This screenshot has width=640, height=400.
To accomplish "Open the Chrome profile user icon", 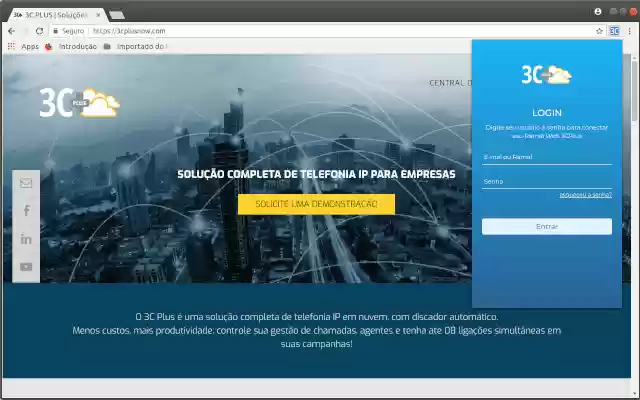I will [598, 11].
